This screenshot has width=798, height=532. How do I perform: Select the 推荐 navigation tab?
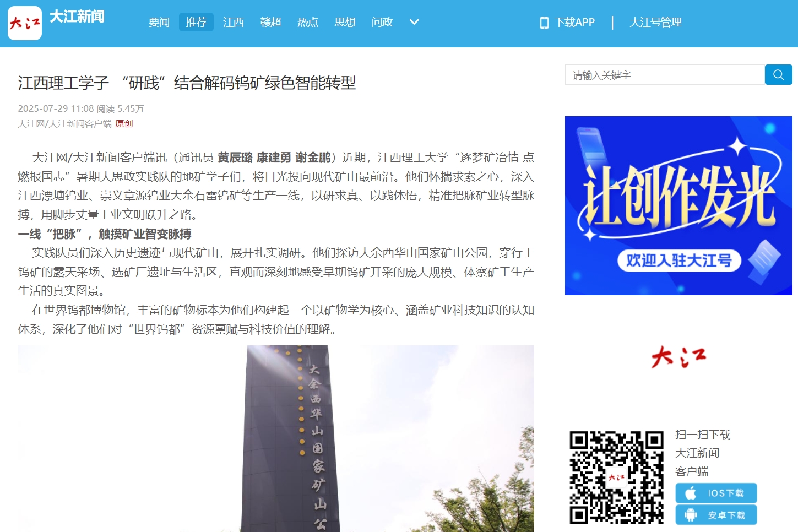tap(196, 22)
